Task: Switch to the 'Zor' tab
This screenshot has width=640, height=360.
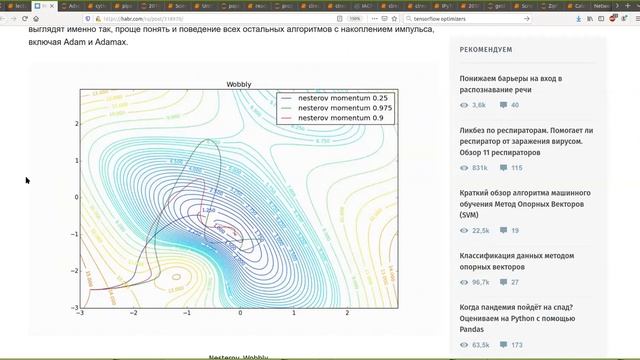Action: click(551, 6)
